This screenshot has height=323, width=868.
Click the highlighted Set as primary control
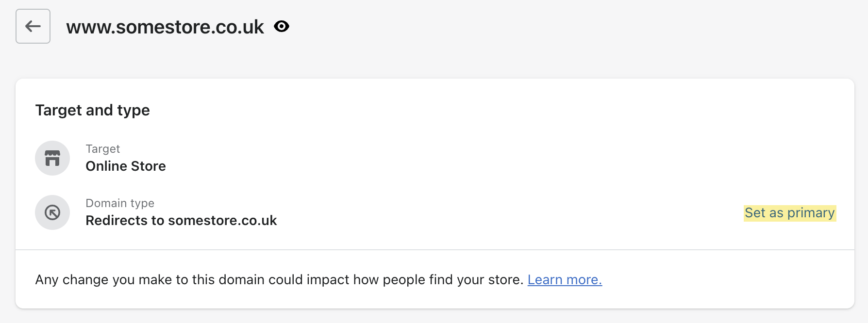click(x=789, y=212)
